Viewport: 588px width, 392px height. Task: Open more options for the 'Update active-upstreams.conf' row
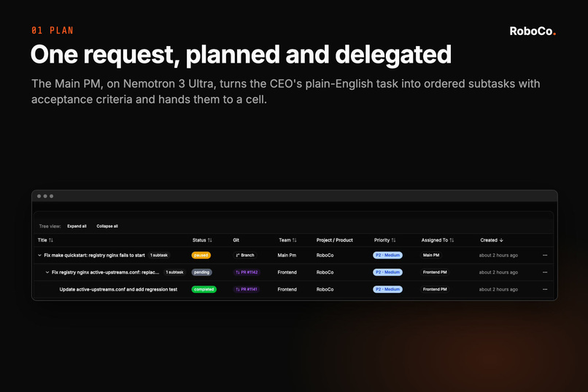tap(545, 289)
